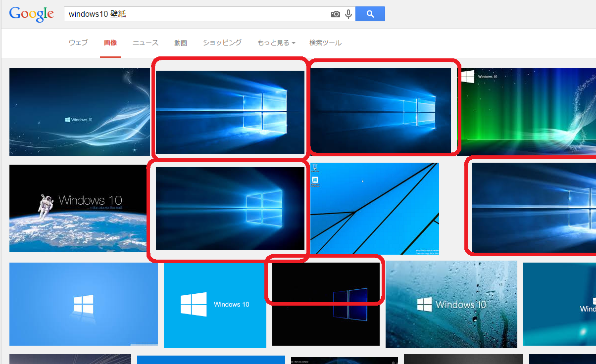Open the first row hero wallpaper next to wavy one
Screen dimensions: 596x364
pos(230,112)
